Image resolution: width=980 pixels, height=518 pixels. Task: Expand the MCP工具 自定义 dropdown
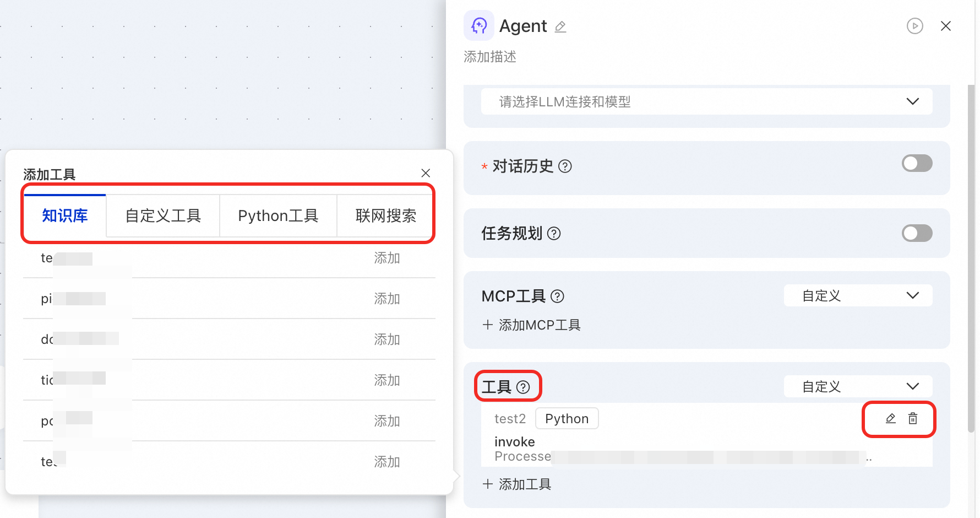(x=858, y=295)
